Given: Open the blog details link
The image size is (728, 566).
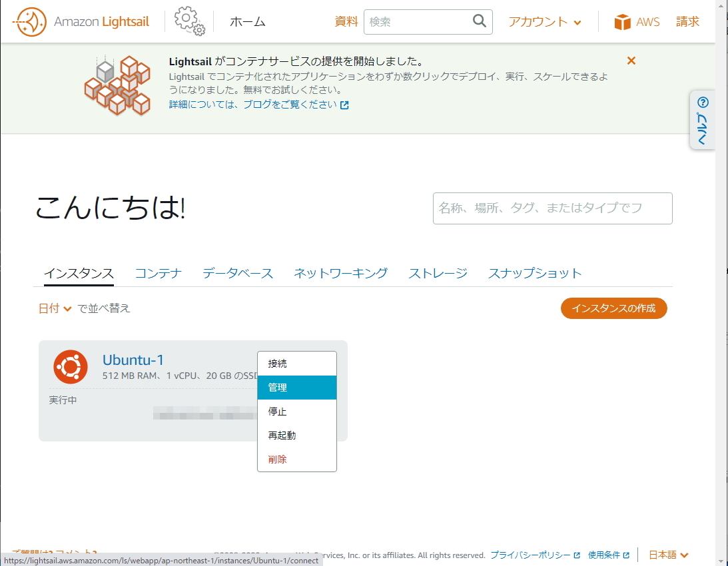Looking at the screenshot, I should click(x=253, y=105).
